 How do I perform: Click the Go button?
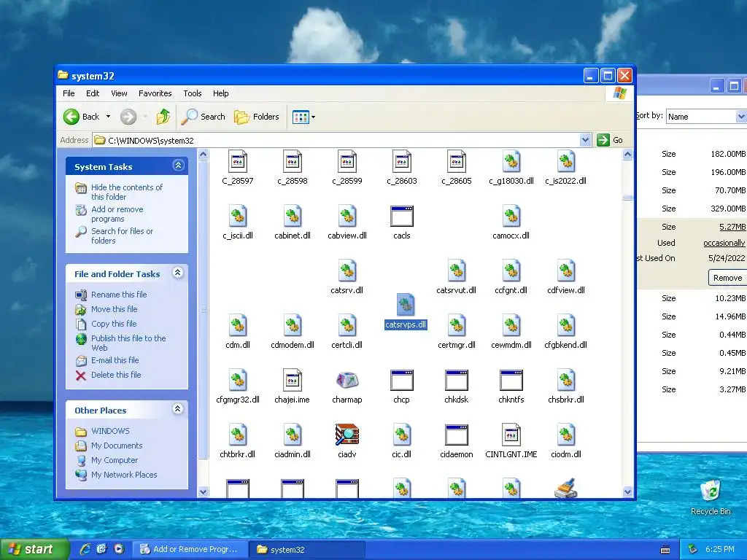point(611,140)
